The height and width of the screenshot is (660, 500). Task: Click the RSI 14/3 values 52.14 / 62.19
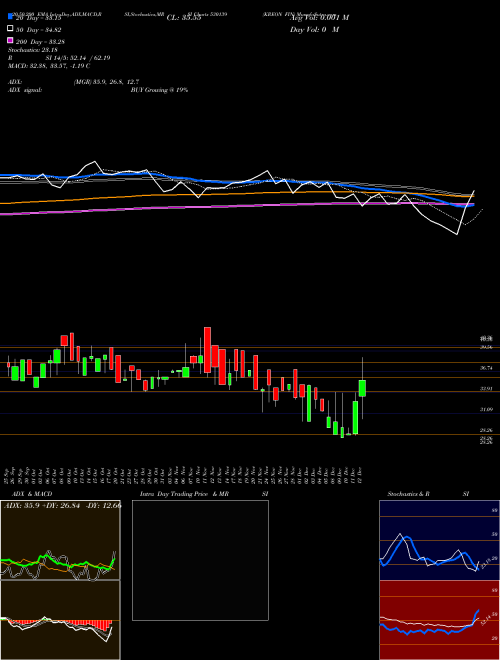[78, 58]
